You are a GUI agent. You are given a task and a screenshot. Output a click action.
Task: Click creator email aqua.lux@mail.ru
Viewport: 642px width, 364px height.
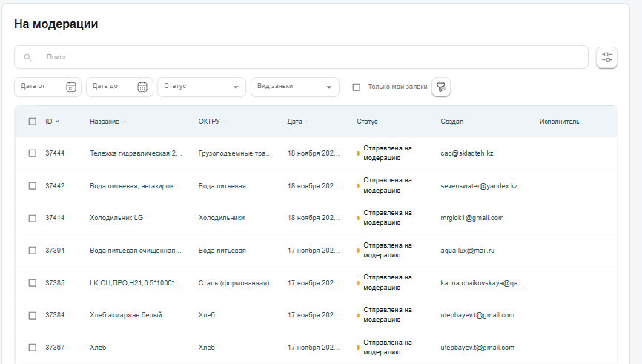pyautogui.click(x=467, y=251)
